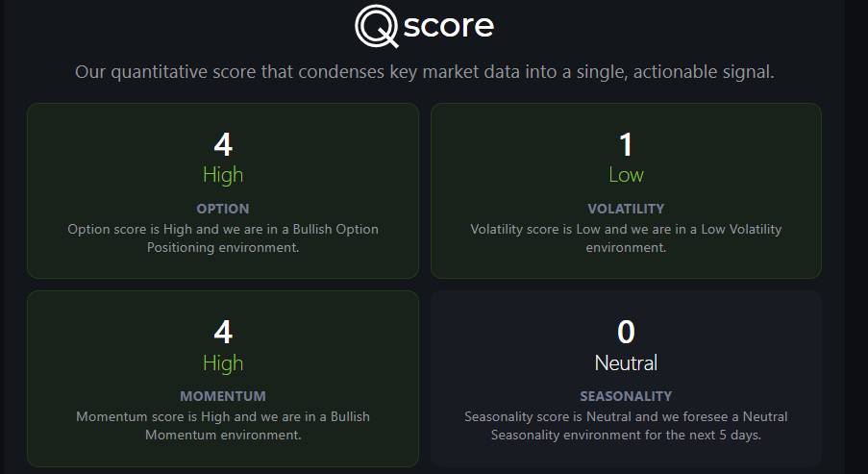Click the Qscore tagline description text
This screenshot has width=868, height=474.
pyautogui.click(x=425, y=72)
